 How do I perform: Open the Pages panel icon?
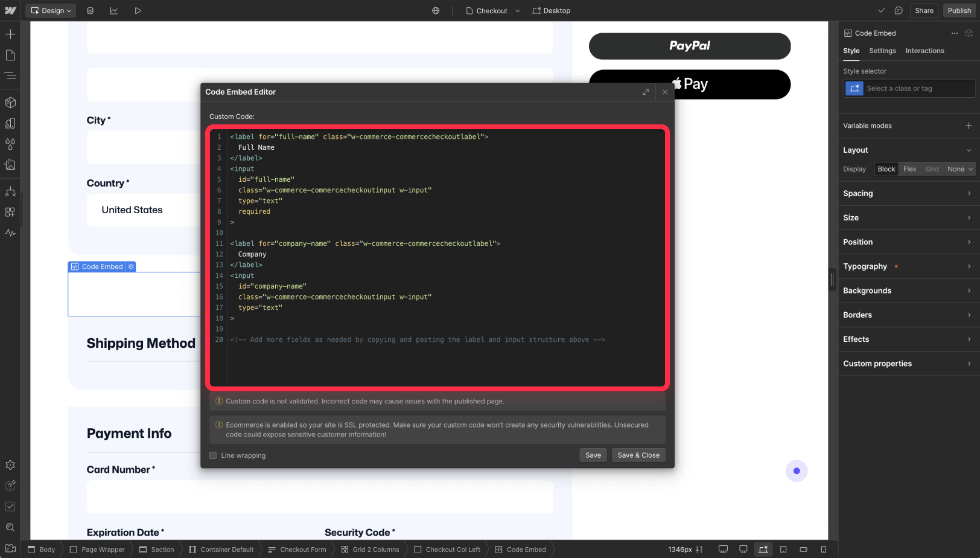[x=10, y=55]
